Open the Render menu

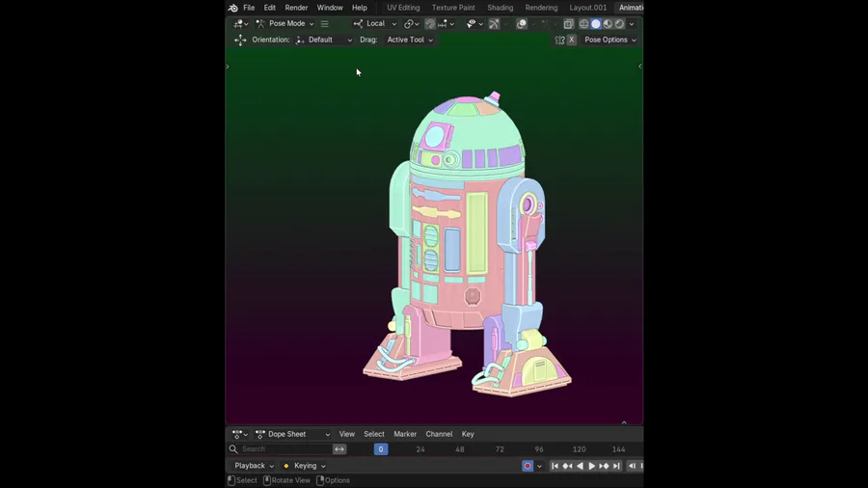coord(296,8)
